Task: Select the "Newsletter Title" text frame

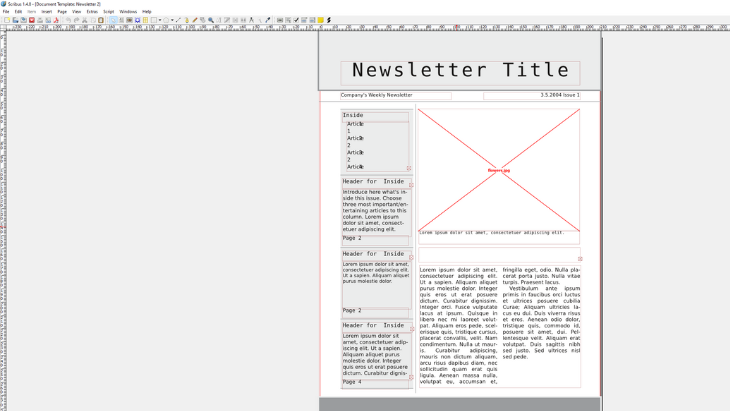Action: click(460, 73)
